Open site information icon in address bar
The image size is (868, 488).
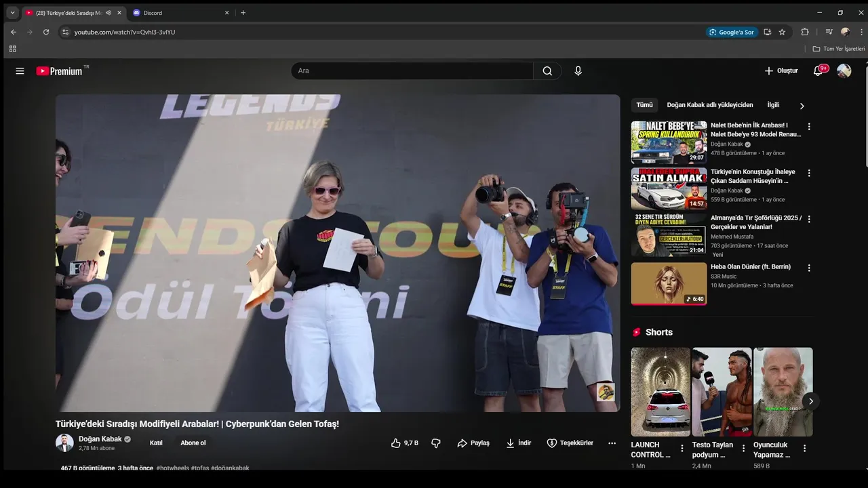point(65,32)
